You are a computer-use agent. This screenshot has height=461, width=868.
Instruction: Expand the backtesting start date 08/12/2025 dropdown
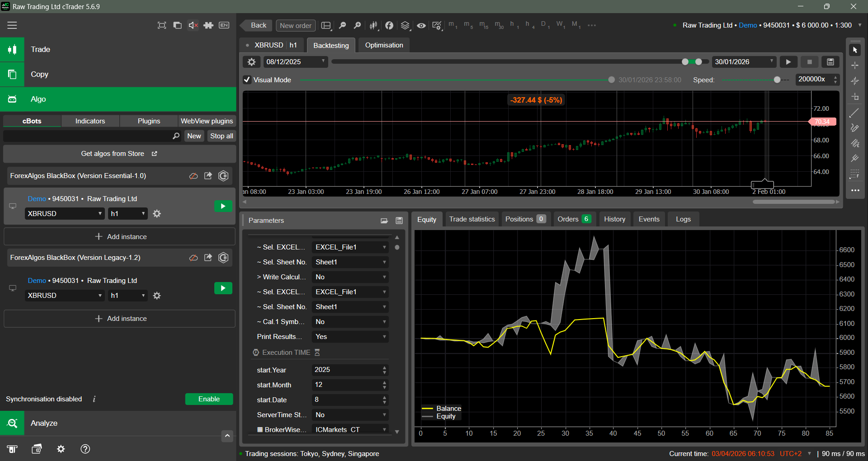tap(296, 62)
